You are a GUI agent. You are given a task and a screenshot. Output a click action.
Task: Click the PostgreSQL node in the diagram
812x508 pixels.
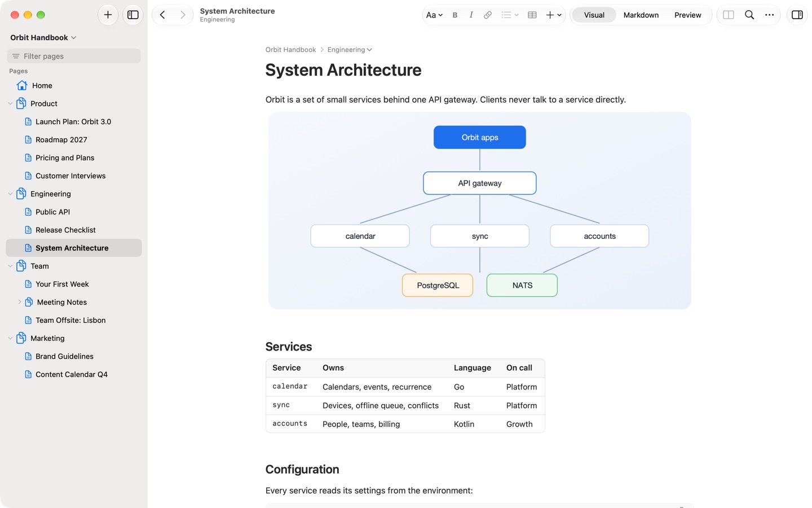click(x=438, y=285)
